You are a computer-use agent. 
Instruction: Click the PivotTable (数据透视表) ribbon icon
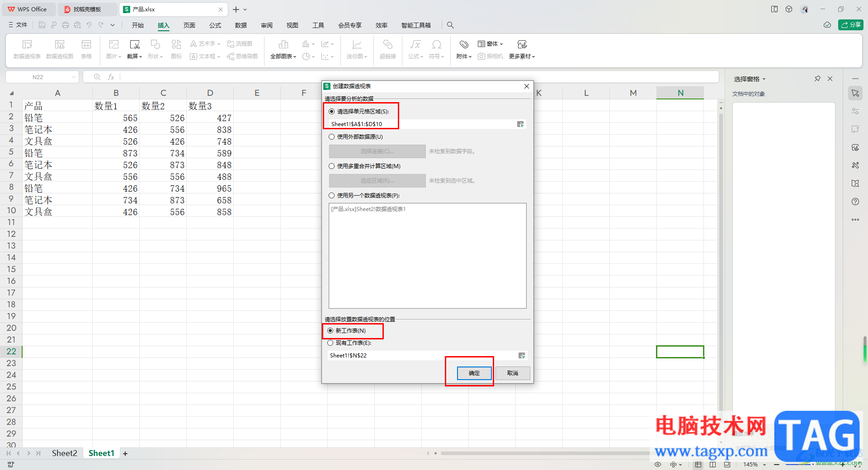pyautogui.click(x=27, y=49)
